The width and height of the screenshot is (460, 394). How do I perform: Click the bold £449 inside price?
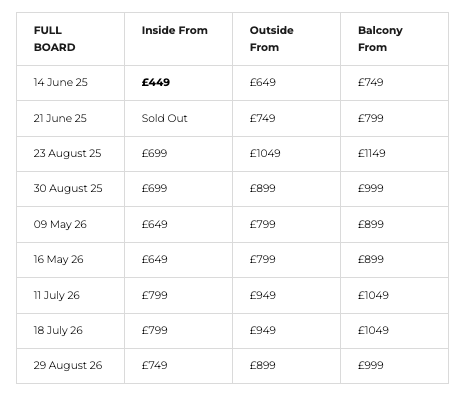click(156, 82)
